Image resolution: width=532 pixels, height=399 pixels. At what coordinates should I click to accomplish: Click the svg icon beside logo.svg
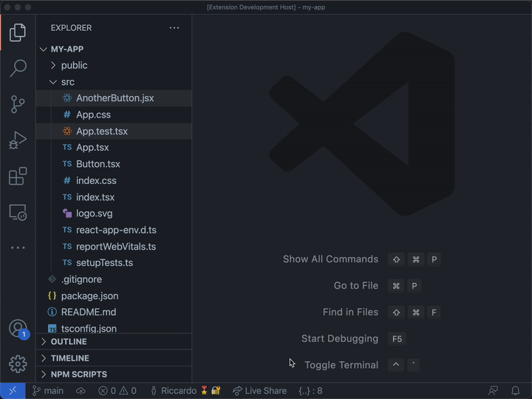[67, 213]
